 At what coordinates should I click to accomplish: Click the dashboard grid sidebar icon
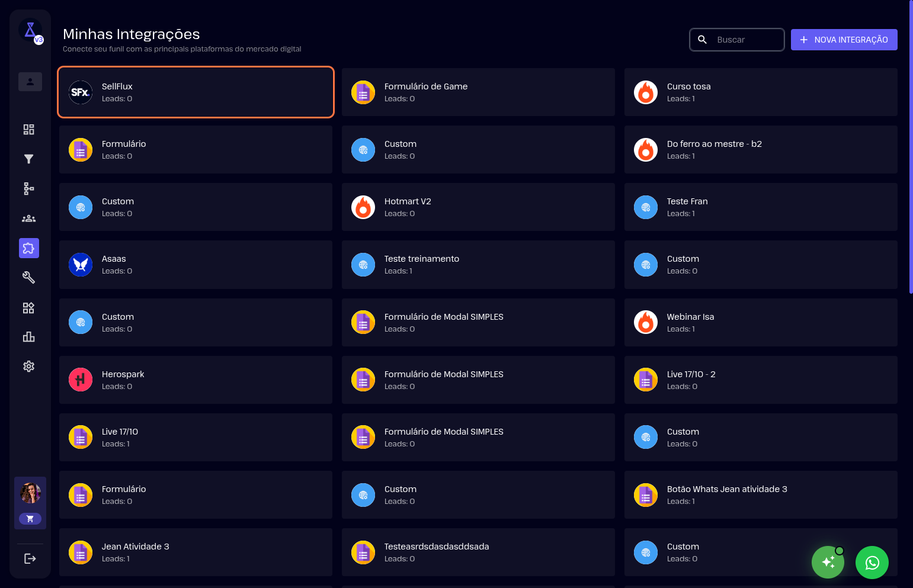[28, 129]
